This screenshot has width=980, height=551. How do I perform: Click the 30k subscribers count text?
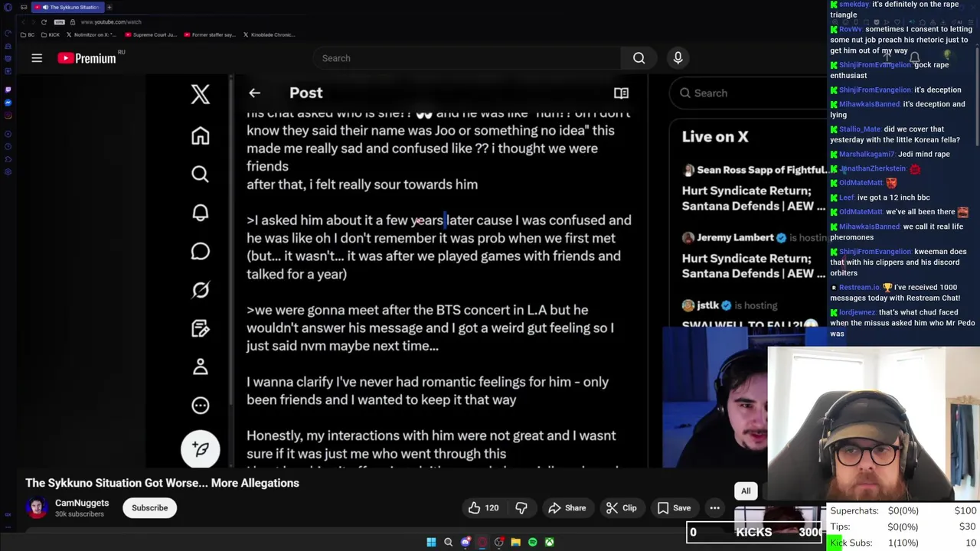click(x=80, y=514)
